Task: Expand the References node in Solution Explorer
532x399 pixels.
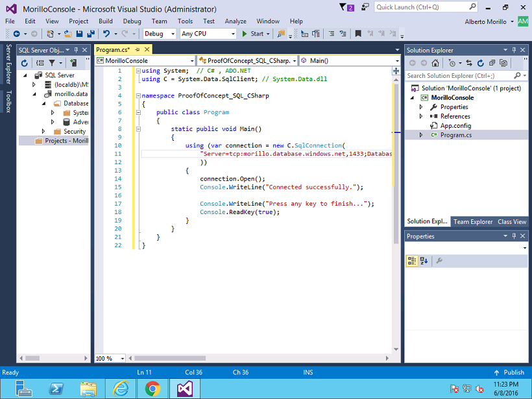Action: (421, 116)
